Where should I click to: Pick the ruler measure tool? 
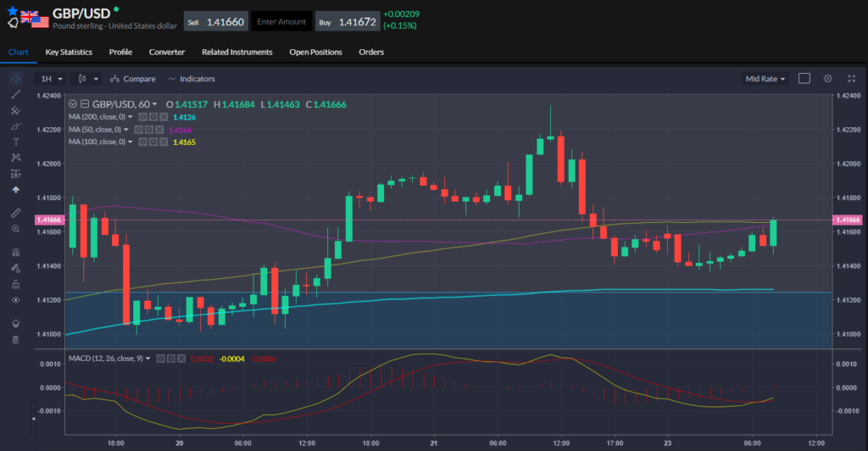pyautogui.click(x=15, y=212)
